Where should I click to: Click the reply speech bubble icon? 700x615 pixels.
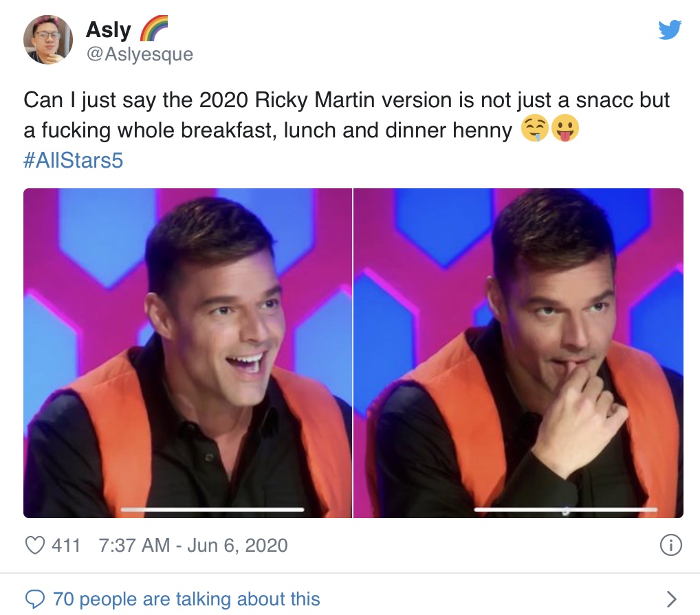pos(35,599)
